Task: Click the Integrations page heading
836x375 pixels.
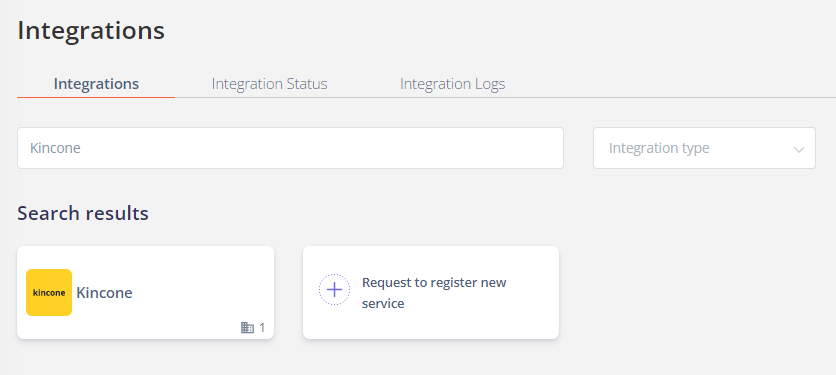Action: [x=91, y=30]
